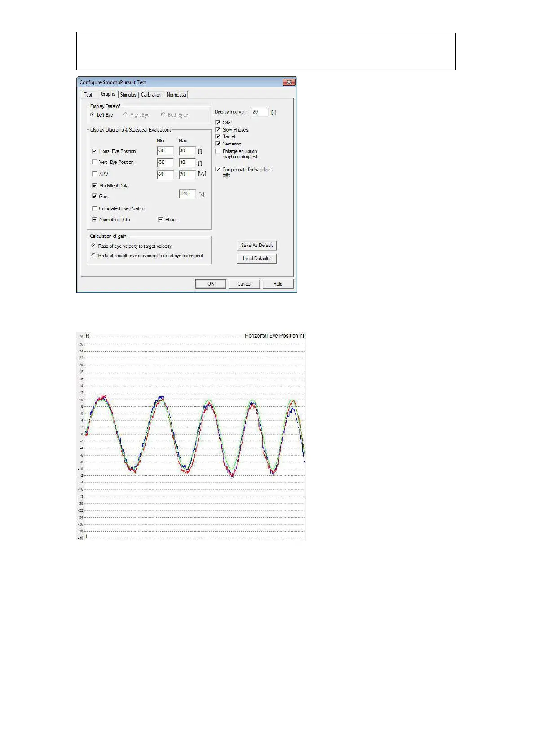
Task: Toggle Normative Data checkbox
Action: tap(94, 220)
